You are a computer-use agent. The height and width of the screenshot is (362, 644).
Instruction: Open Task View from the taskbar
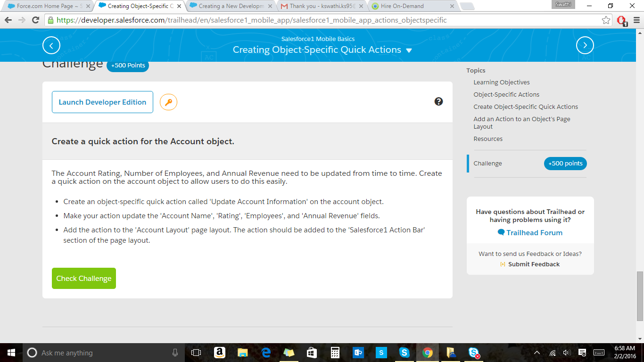click(x=196, y=353)
